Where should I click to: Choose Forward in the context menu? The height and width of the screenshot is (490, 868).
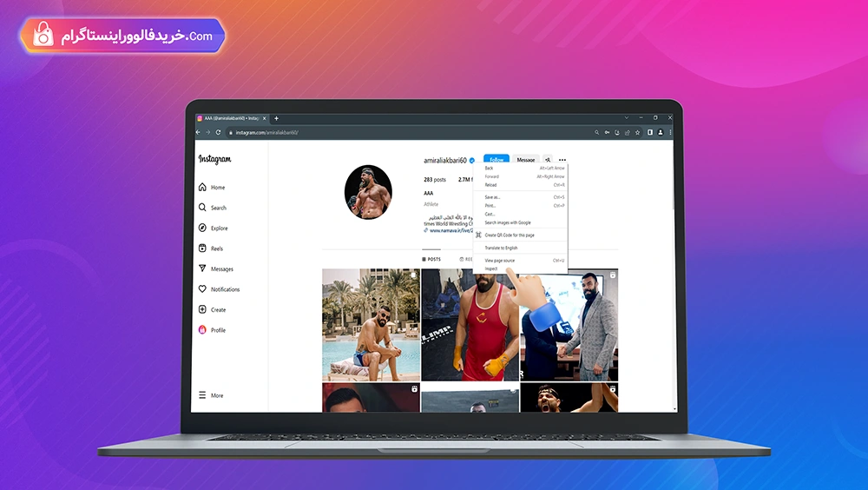click(x=520, y=176)
